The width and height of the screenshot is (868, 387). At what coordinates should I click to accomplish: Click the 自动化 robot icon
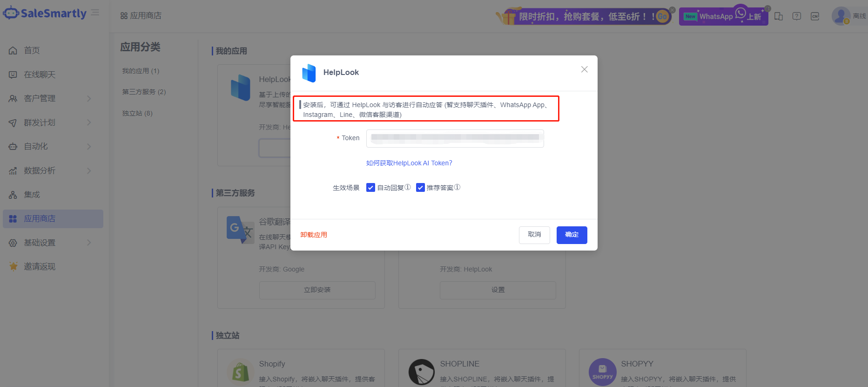[x=13, y=147]
